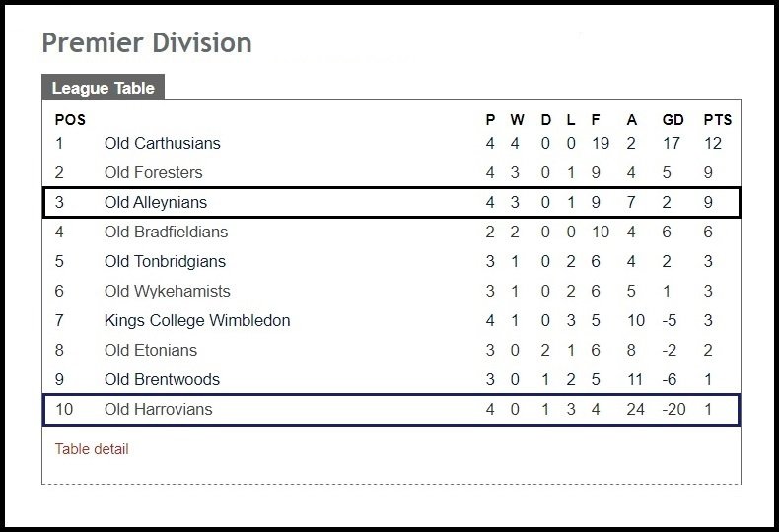Select Old Carthusians team name
Viewport: 779px width, 532px height.
click(x=163, y=144)
